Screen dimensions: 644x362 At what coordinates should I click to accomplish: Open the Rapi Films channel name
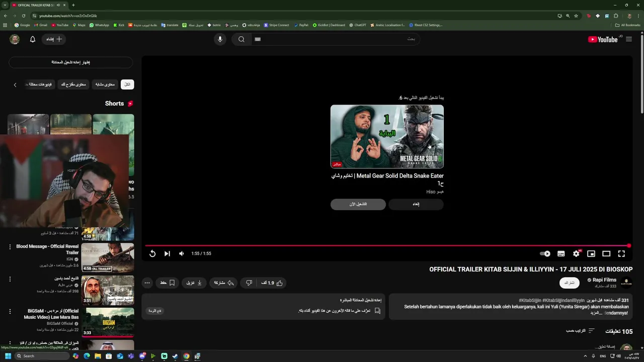point(604,280)
